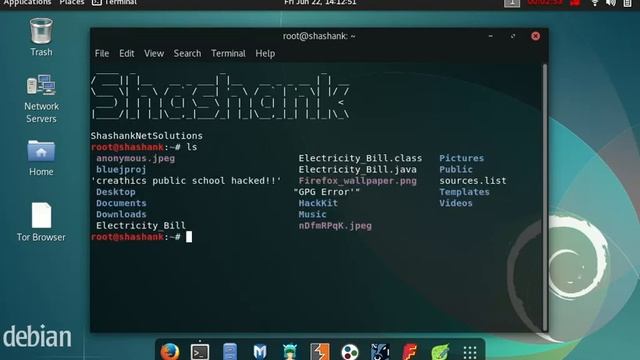The width and height of the screenshot is (640, 360).
Task: Click 'Firefox_wallpaper.png' in the listing
Action: 358,181
